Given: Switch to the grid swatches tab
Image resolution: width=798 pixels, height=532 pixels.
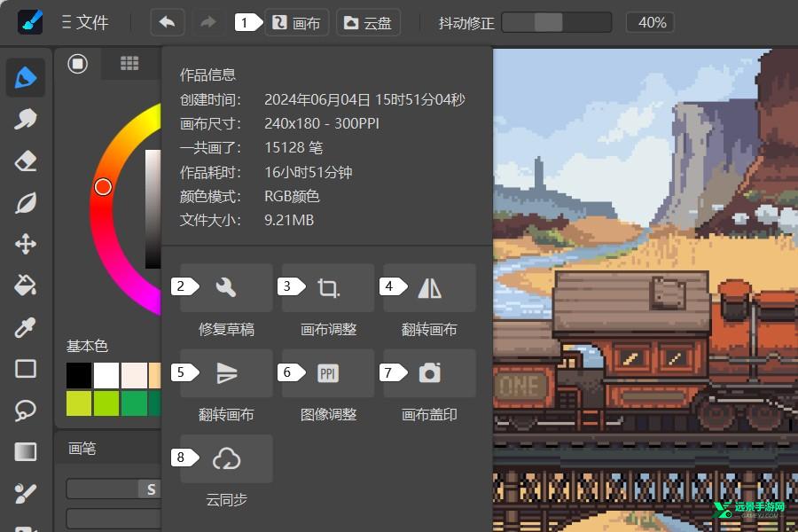Looking at the screenshot, I should pyautogui.click(x=129, y=63).
